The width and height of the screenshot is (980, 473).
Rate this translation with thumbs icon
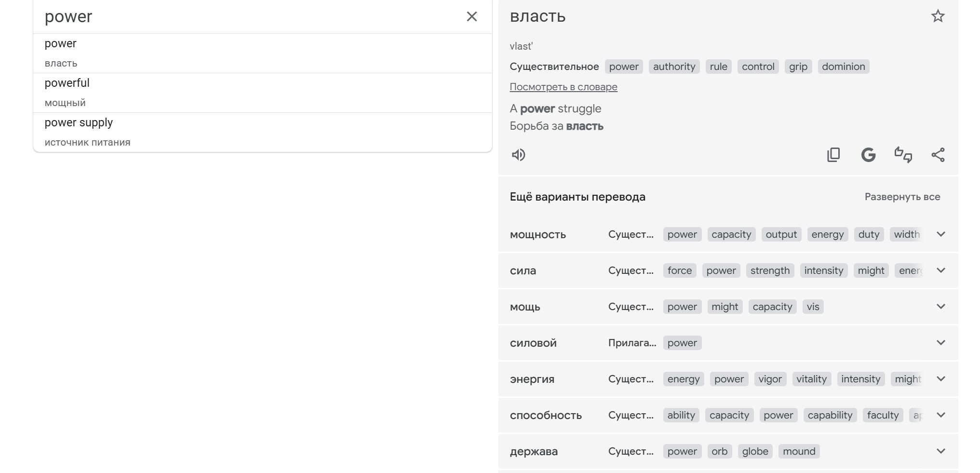pos(903,155)
